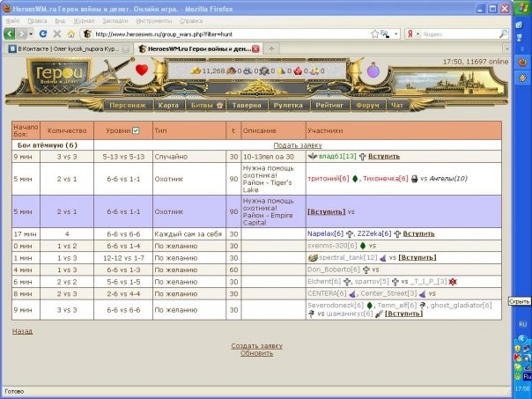Toggle the checkbox next to Уровни header
532x399 pixels.
(x=135, y=130)
